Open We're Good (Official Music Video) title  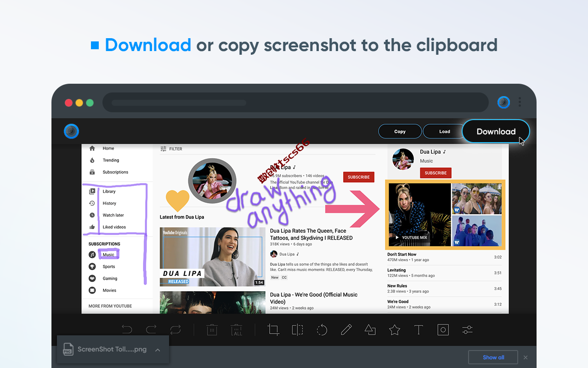point(314,298)
